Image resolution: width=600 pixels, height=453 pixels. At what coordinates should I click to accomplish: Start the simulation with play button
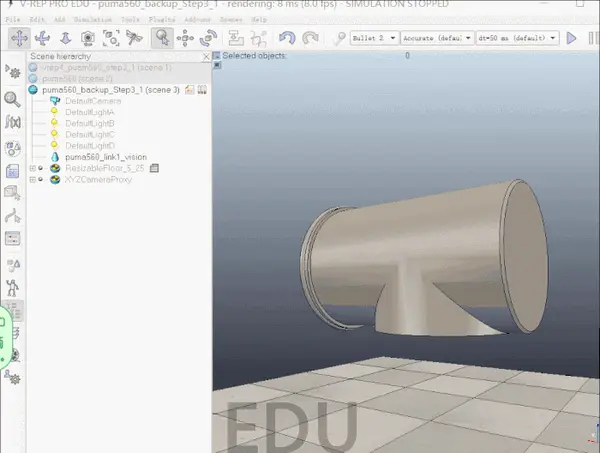tap(571, 38)
